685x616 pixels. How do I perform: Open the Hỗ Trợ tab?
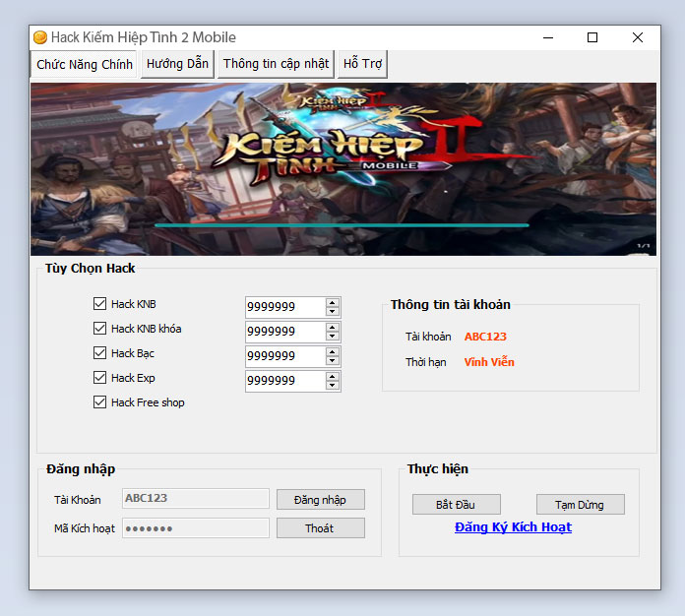362,64
